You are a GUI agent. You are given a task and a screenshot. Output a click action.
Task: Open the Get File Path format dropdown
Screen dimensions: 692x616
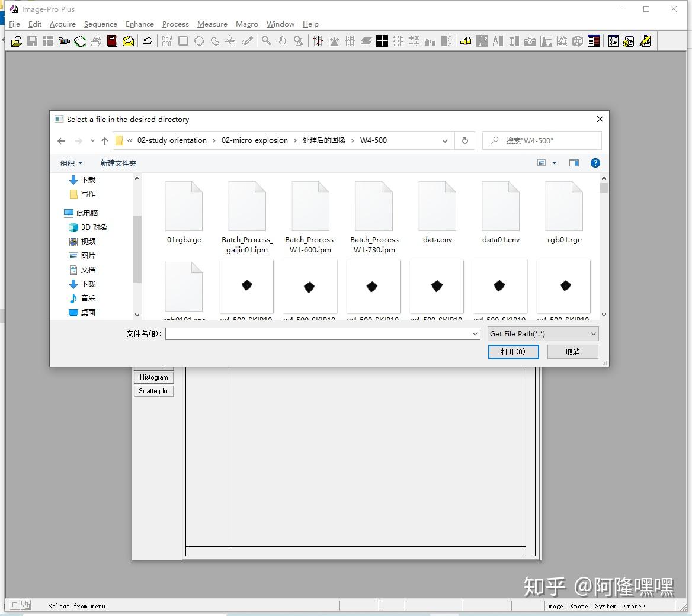click(x=542, y=333)
